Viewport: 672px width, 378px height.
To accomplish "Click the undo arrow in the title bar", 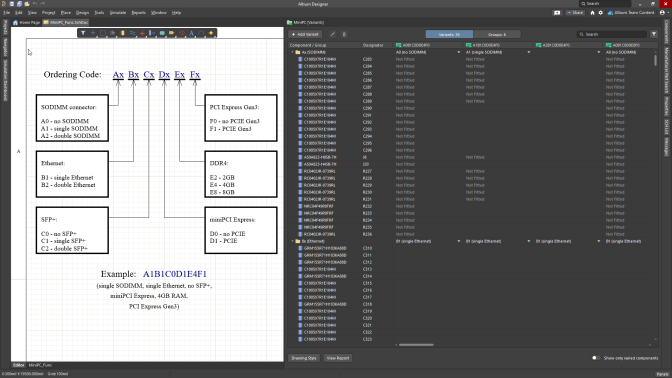I will click(x=35, y=4).
